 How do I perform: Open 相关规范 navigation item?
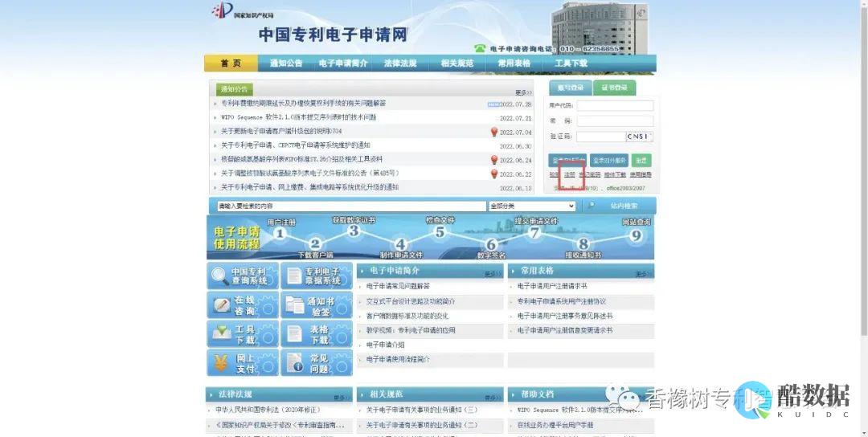[457, 63]
